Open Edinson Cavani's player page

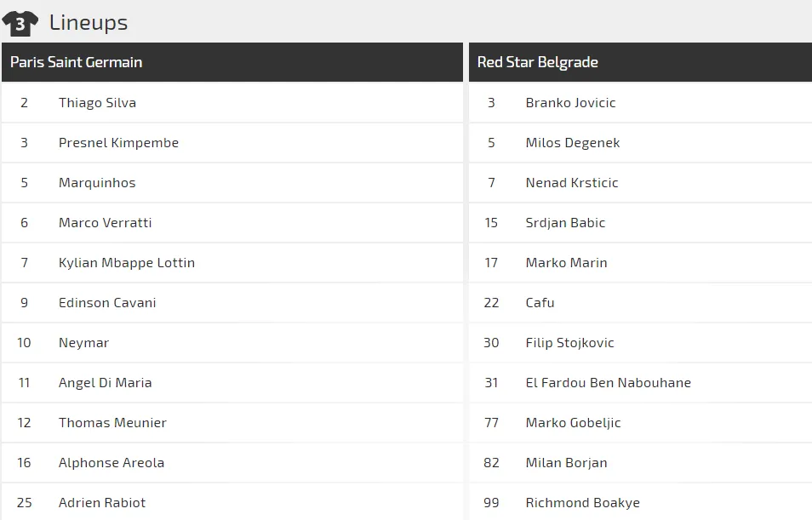pyautogui.click(x=107, y=303)
